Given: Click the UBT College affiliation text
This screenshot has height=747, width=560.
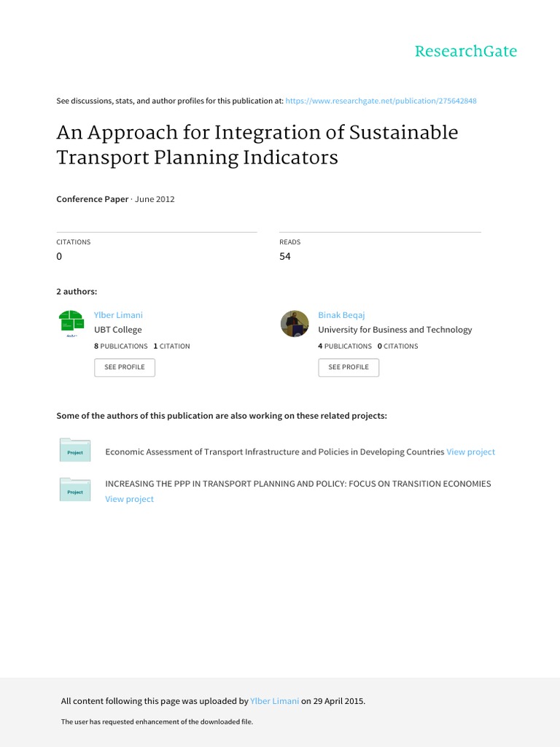Looking at the screenshot, I should point(118,330).
